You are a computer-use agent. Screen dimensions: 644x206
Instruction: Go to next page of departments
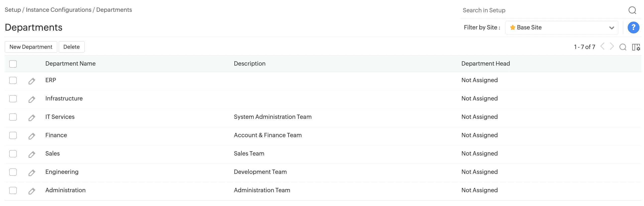[x=612, y=46]
